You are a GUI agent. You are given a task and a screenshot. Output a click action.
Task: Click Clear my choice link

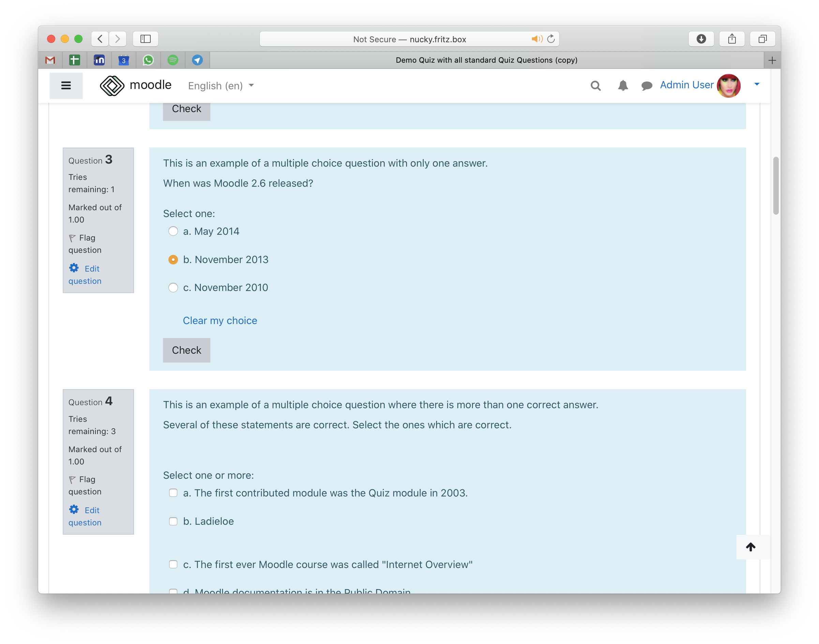(x=220, y=321)
